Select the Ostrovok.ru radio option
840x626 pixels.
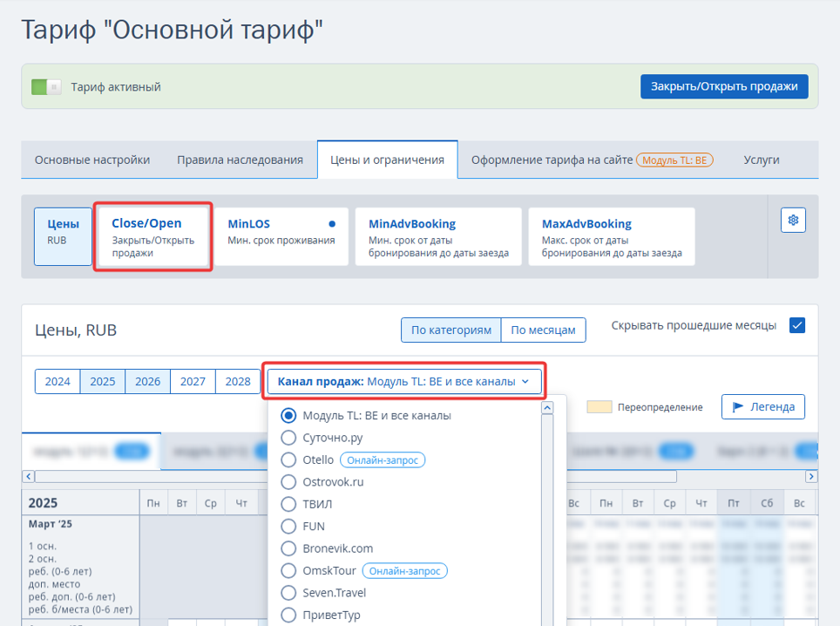point(289,481)
